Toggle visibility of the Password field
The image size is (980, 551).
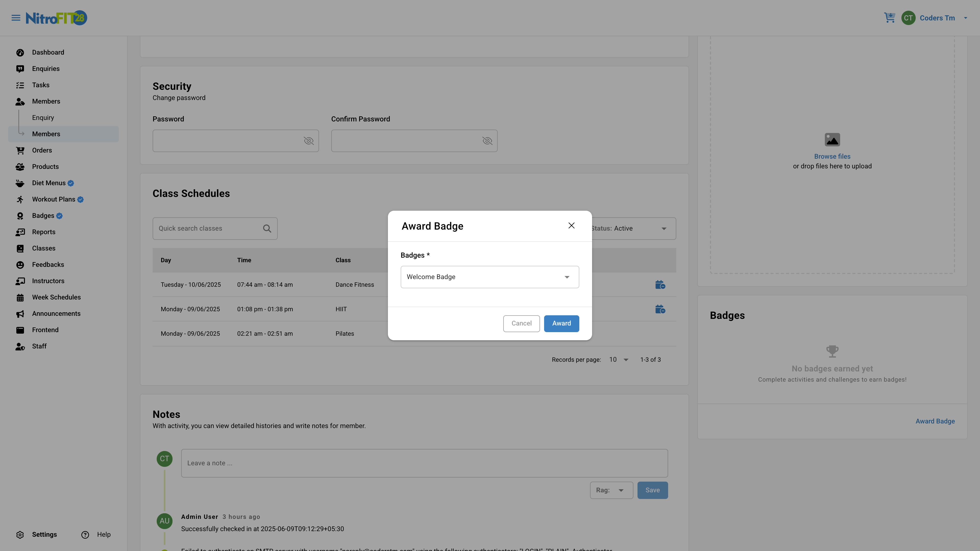coord(309,141)
